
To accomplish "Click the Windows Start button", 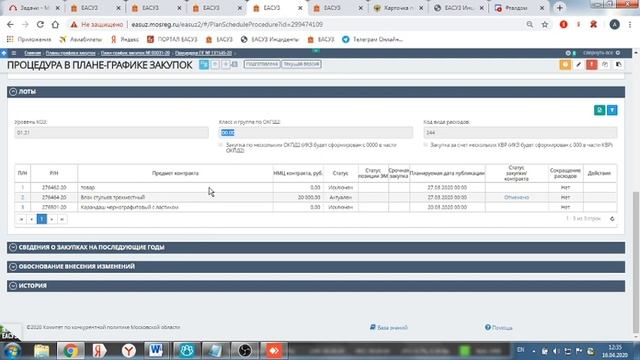I will point(12,351).
